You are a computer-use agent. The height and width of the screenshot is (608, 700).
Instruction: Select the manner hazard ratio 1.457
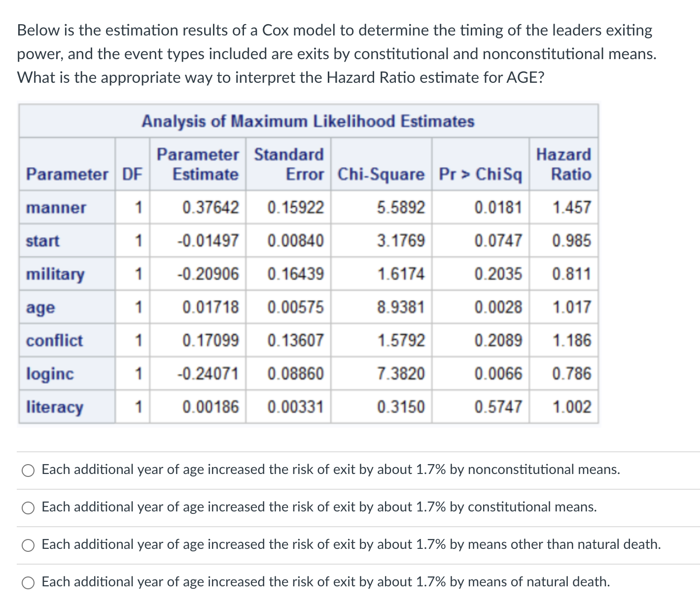click(x=571, y=207)
